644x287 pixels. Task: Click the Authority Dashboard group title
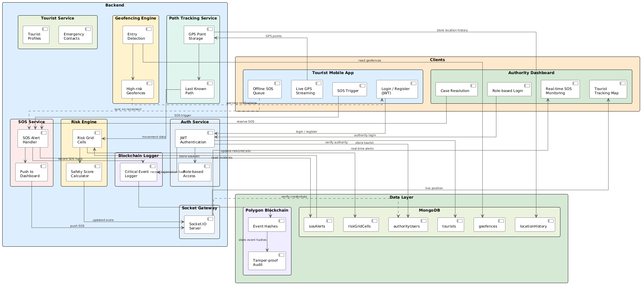point(531,73)
